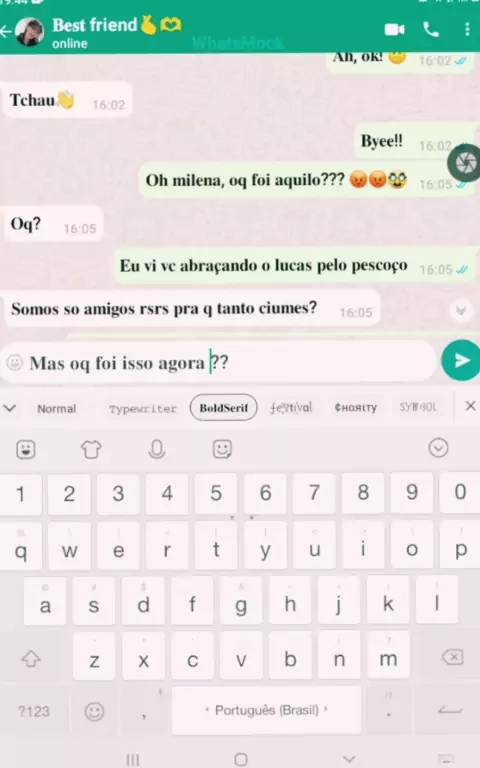Viewport: 480px width, 768px height.
Task: Send the typed message with green arrow
Action: (460, 360)
